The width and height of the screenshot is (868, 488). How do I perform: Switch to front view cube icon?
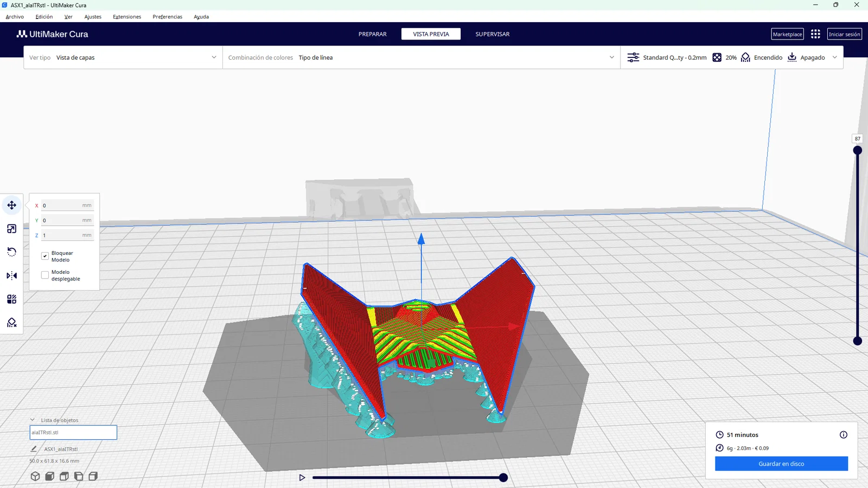click(x=50, y=476)
